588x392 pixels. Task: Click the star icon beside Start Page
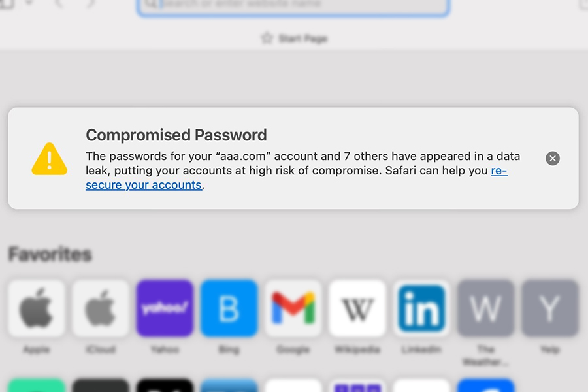(265, 38)
